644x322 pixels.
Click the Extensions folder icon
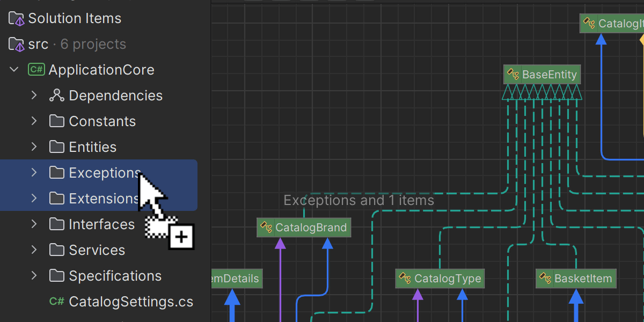56,199
